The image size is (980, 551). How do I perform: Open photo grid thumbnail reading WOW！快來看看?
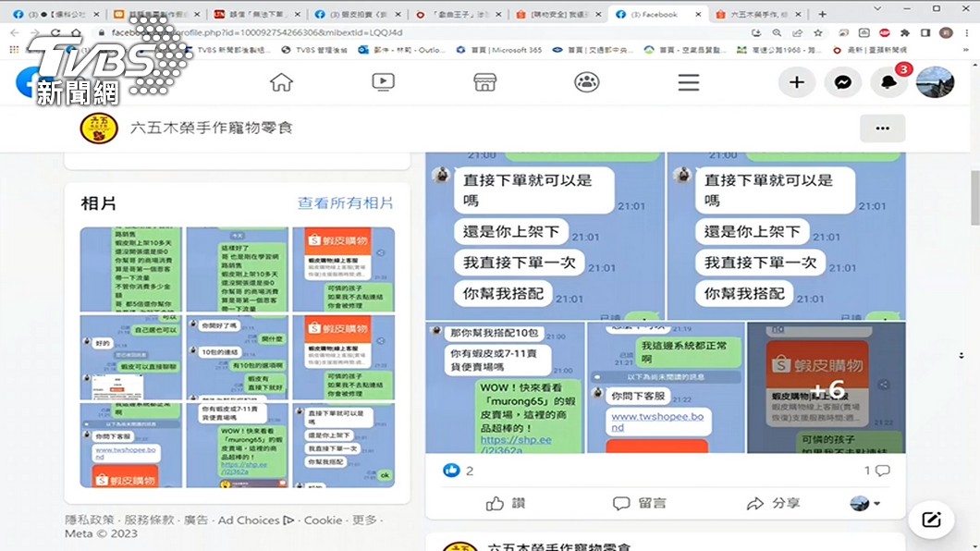[x=238, y=446]
